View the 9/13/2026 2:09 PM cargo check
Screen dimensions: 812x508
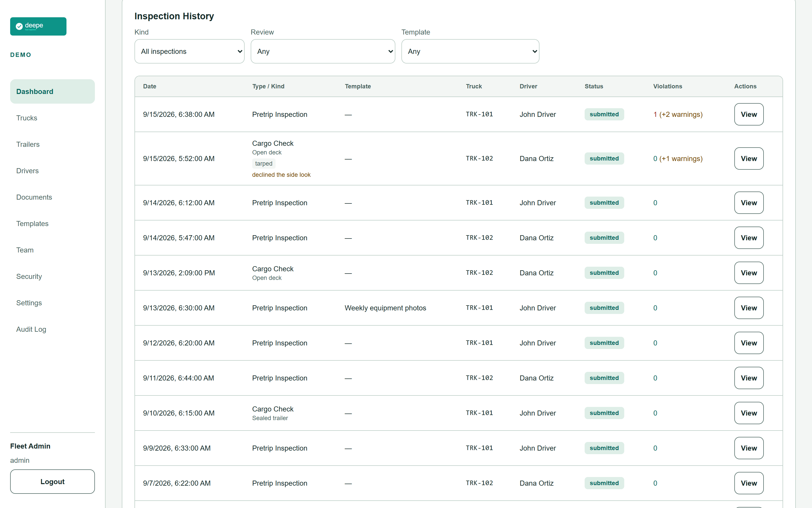749,273
